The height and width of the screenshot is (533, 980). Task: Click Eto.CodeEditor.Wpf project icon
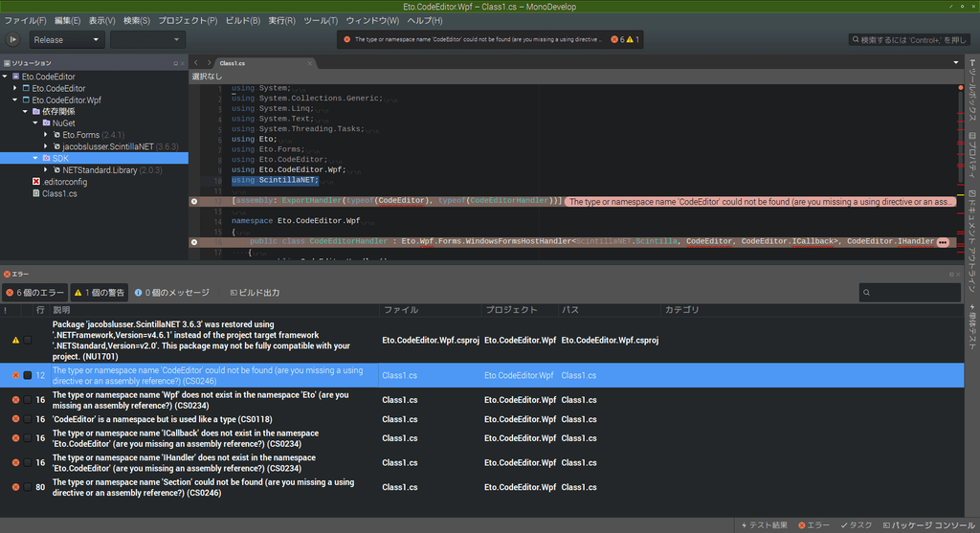click(x=26, y=100)
